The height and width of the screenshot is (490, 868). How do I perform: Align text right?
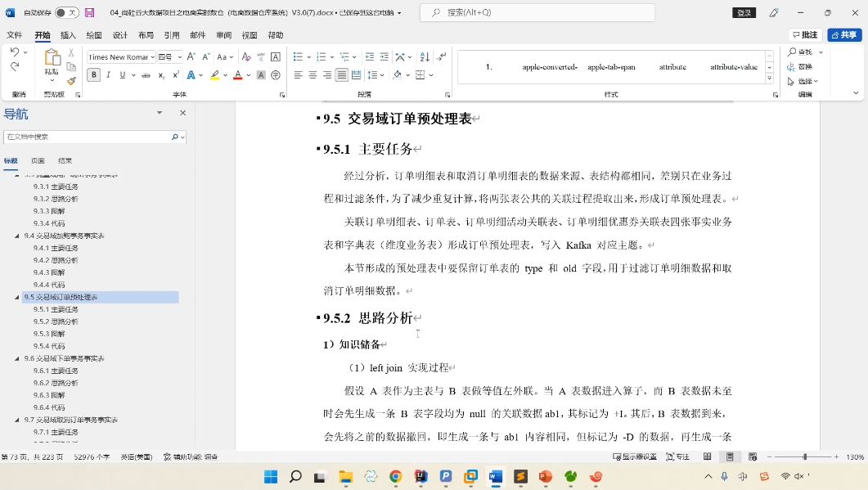(x=327, y=74)
